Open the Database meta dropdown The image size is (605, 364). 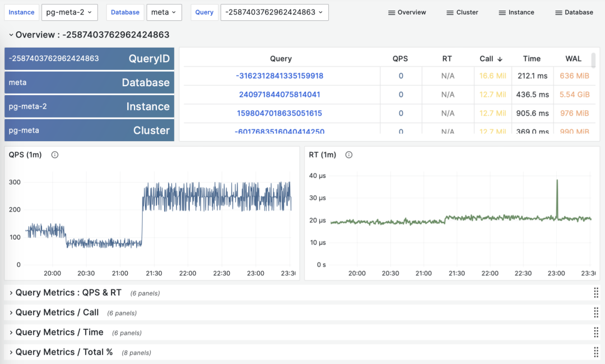pyautogui.click(x=164, y=12)
